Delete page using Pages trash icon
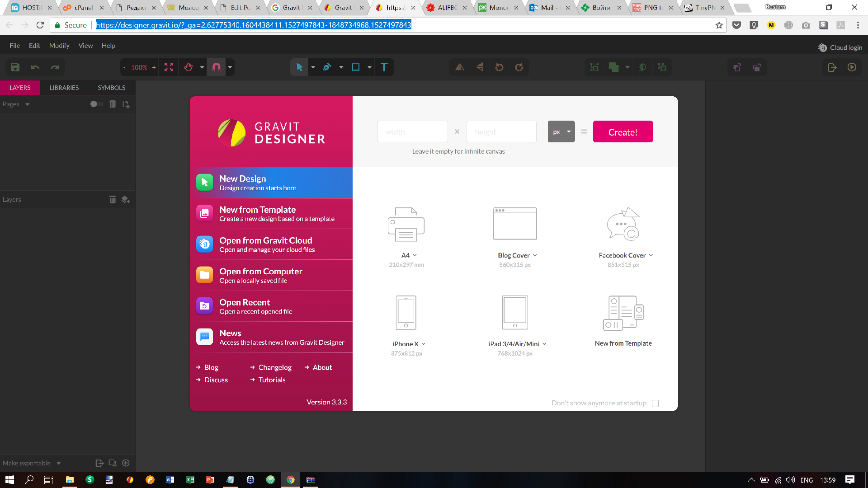The height and width of the screenshot is (488, 868). point(113,104)
